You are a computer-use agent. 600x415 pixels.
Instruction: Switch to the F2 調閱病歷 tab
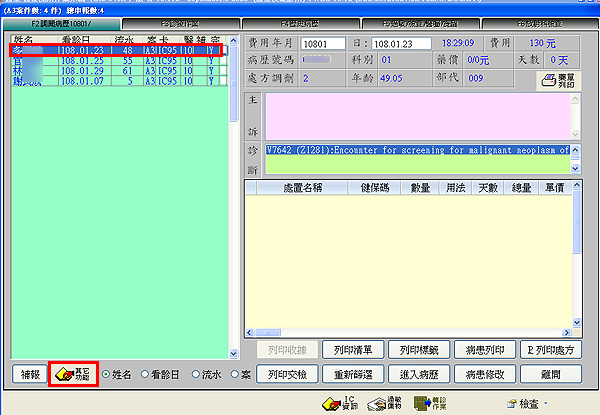[60, 21]
